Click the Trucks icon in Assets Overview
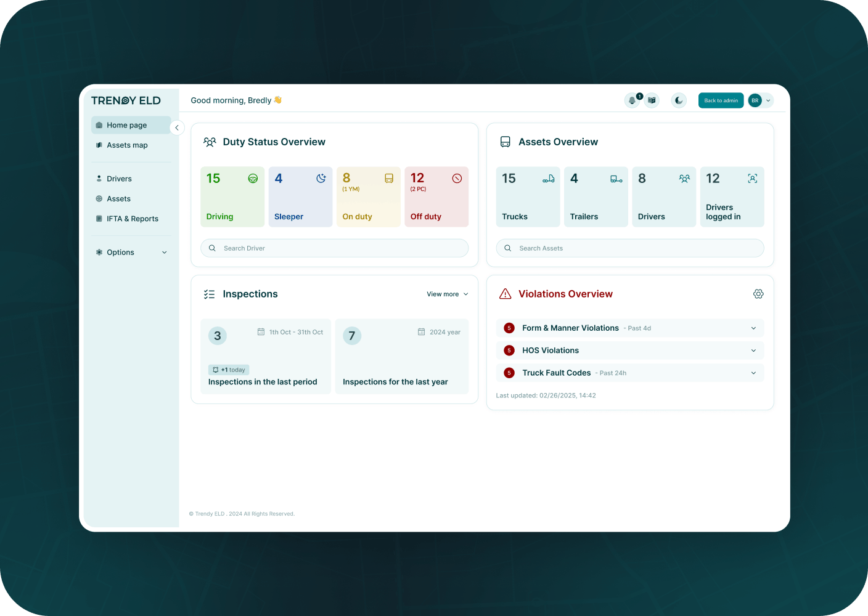Image resolution: width=868 pixels, height=616 pixels. click(x=548, y=179)
